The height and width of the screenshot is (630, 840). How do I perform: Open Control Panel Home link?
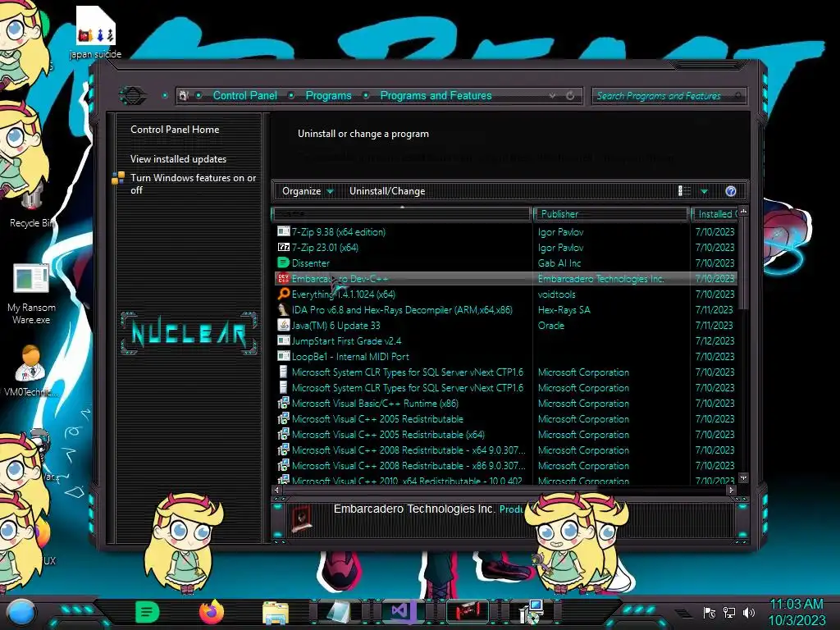tap(175, 129)
